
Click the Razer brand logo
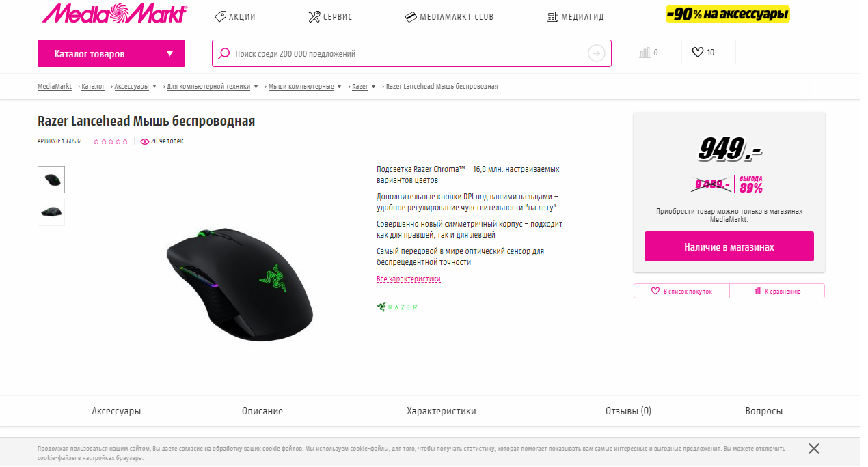coord(397,307)
